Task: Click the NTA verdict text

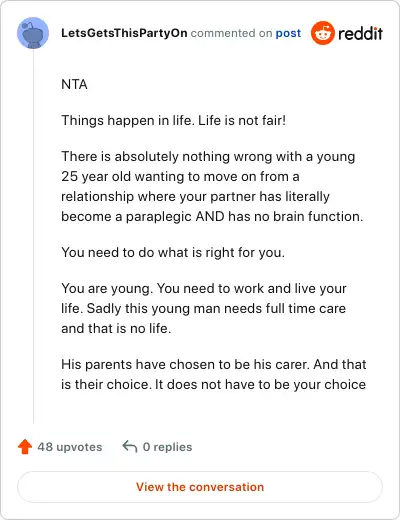Action: pos(74,84)
